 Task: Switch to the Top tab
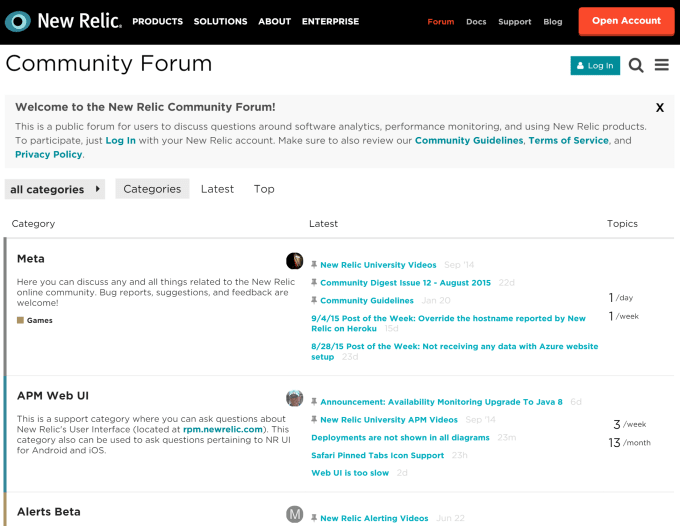pyautogui.click(x=264, y=189)
